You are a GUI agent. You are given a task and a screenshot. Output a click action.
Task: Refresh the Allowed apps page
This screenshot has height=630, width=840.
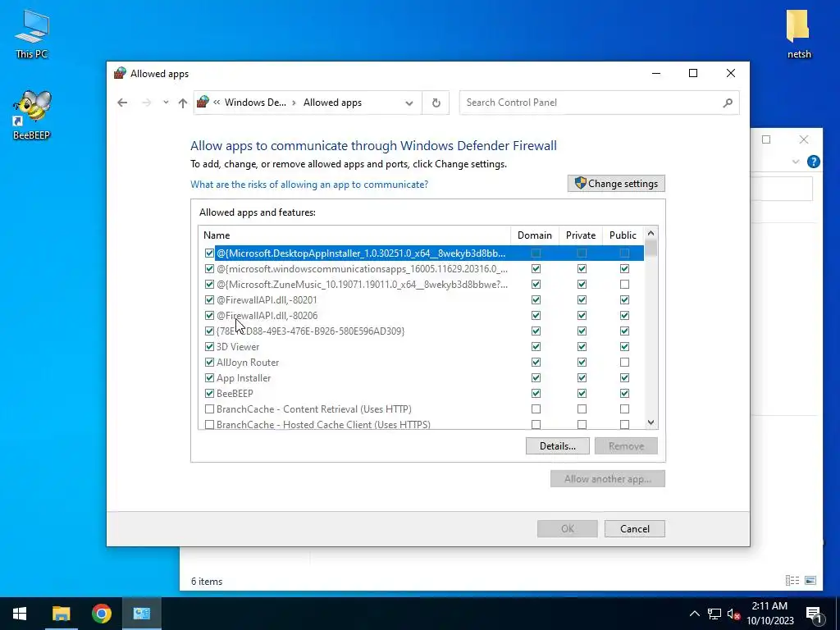coord(436,103)
